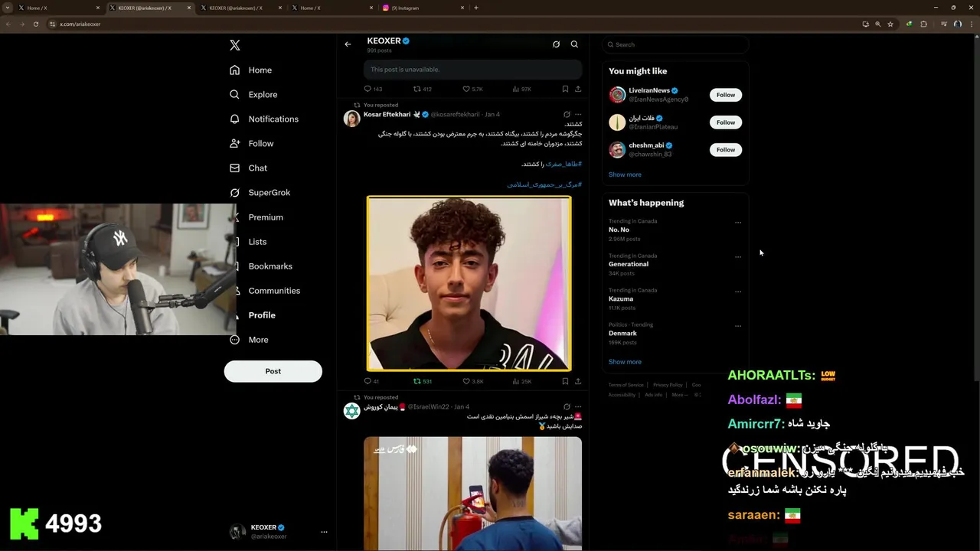The image size is (980, 551).
Task: Open options dots for 'No. No' trend
Action: [x=738, y=223]
